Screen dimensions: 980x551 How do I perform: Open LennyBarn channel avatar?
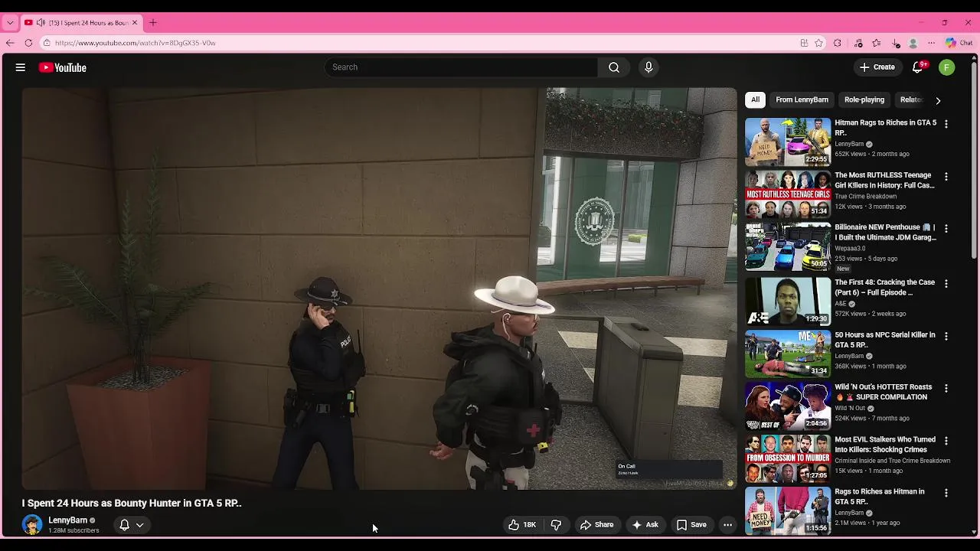[32, 525]
